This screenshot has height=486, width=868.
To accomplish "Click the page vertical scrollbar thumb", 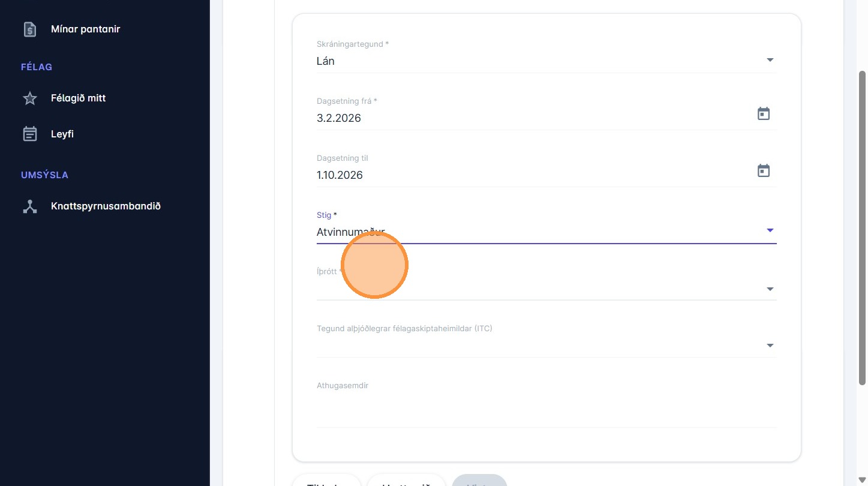I will [862, 228].
